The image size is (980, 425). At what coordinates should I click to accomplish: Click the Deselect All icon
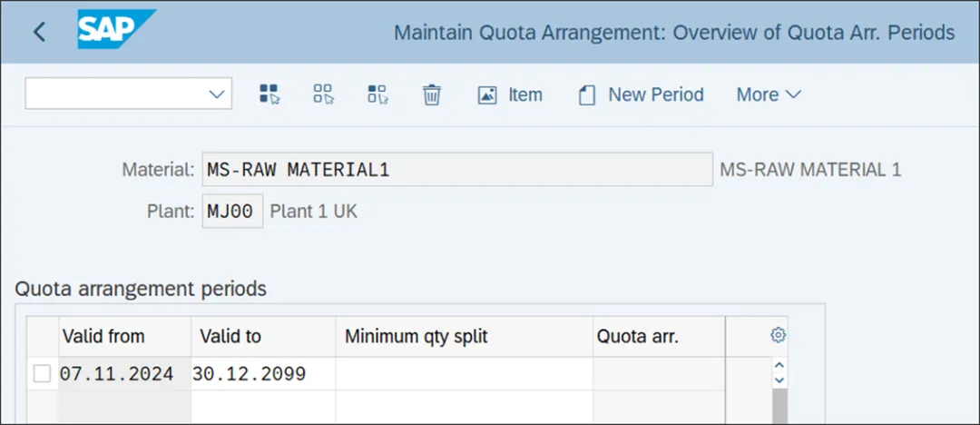324,94
